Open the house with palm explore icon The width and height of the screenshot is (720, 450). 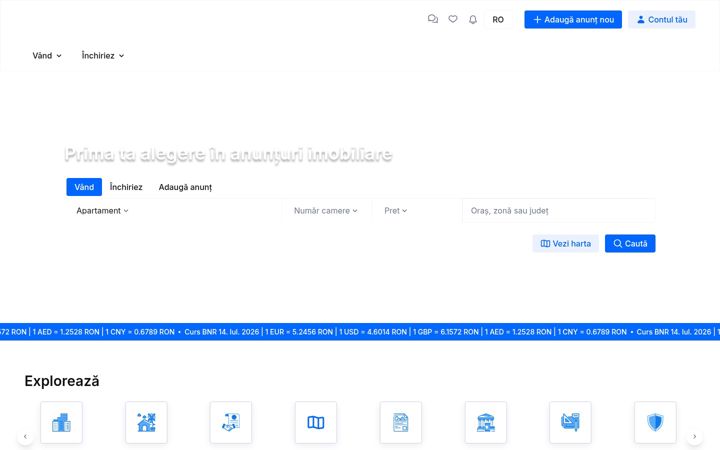click(x=146, y=422)
